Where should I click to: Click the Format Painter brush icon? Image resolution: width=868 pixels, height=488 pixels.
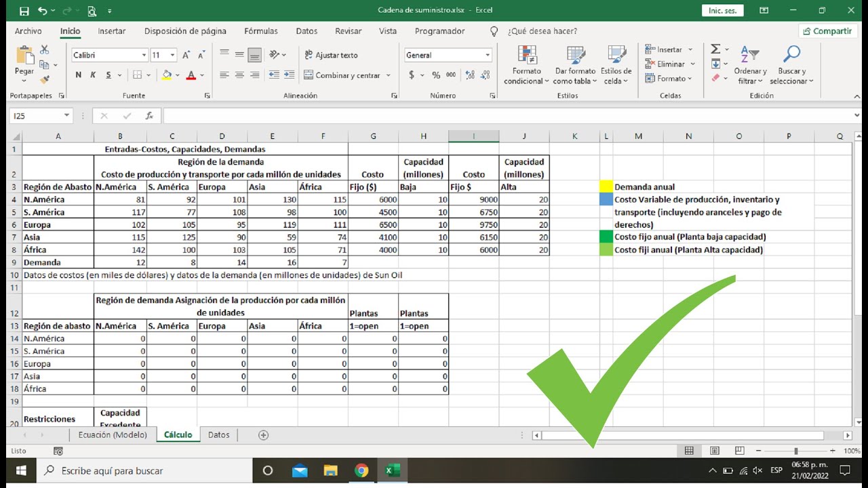(45, 79)
